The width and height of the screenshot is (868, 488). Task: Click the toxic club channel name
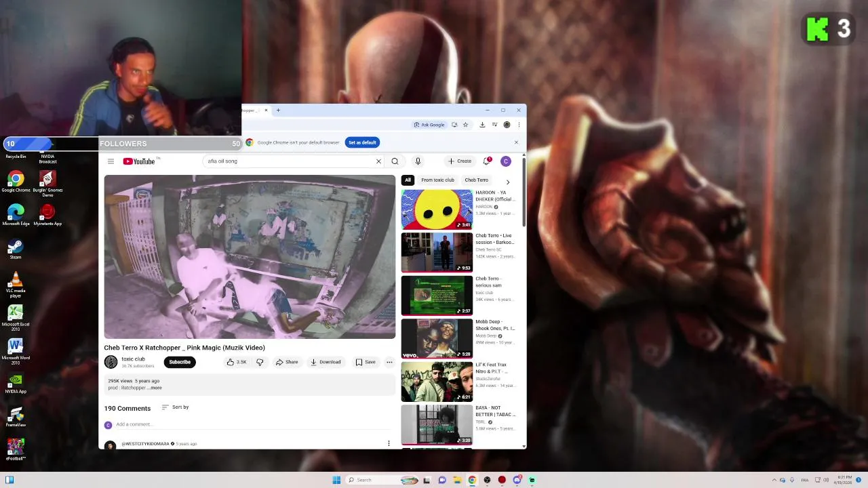click(x=133, y=359)
